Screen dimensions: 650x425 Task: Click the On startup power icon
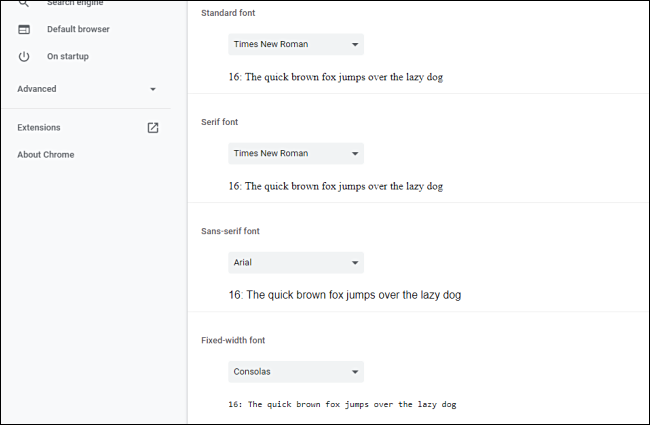coord(24,56)
